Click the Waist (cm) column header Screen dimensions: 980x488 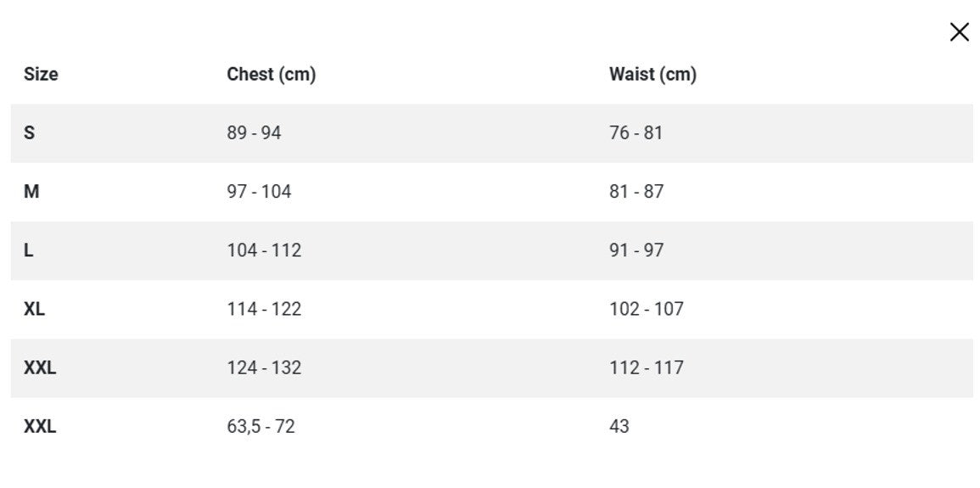point(652,75)
